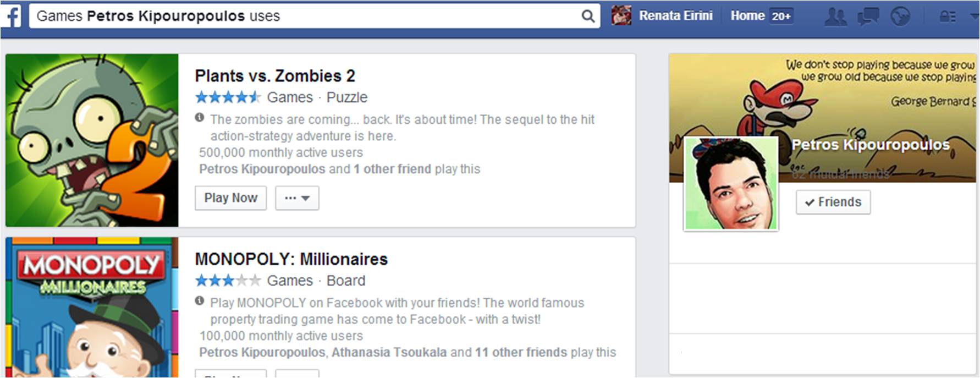Open the friend requests icon
Screen dimensions: 980x378
pyautogui.click(x=835, y=17)
